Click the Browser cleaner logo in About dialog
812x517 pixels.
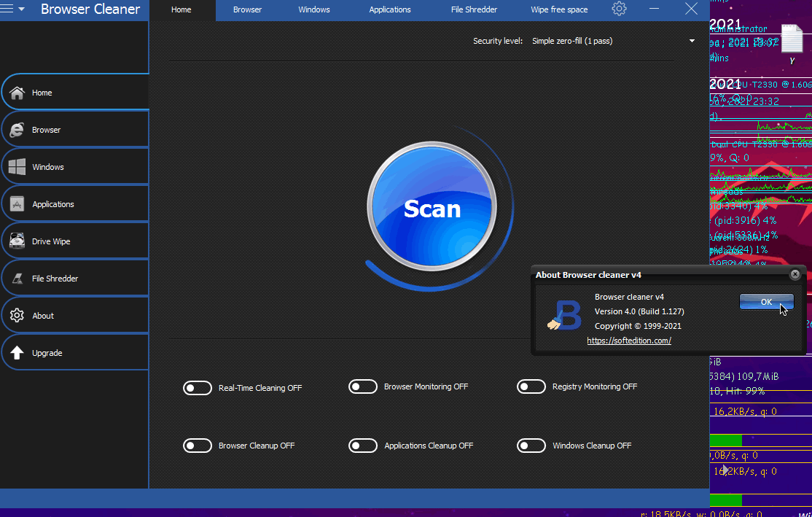pos(564,315)
